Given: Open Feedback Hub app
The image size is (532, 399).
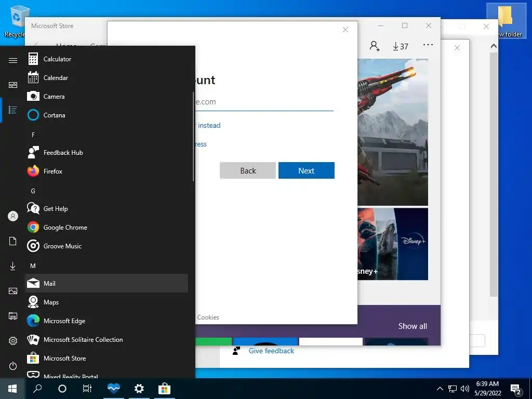Looking at the screenshot, I should tap(106, 153).
